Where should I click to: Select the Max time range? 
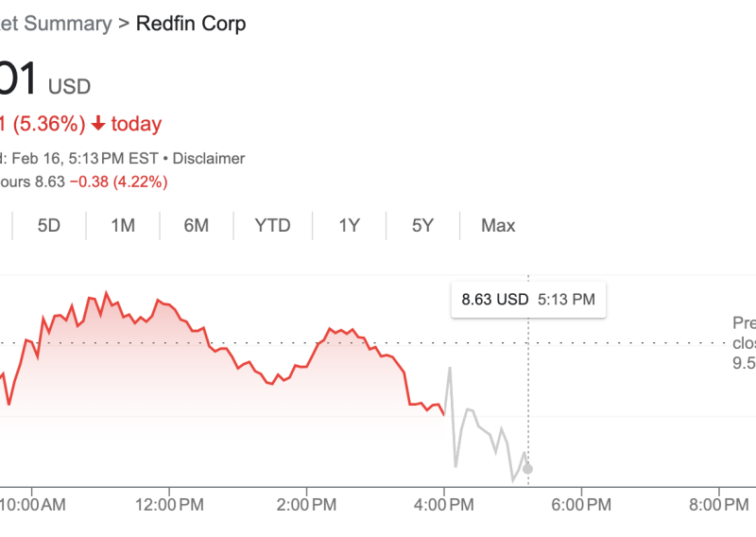(498, 226)
